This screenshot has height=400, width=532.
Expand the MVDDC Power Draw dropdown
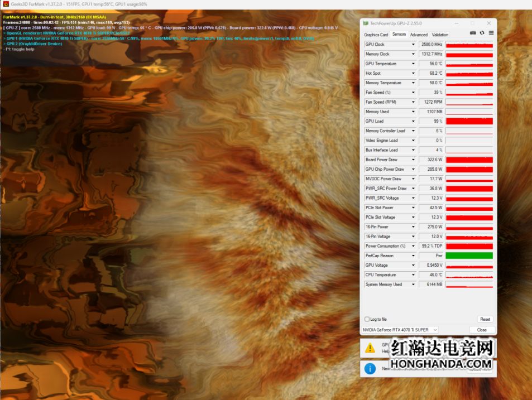413,179
